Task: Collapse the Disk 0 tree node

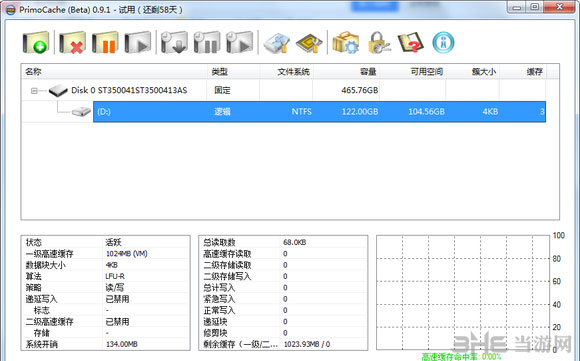Action: (x=34, y=91)
